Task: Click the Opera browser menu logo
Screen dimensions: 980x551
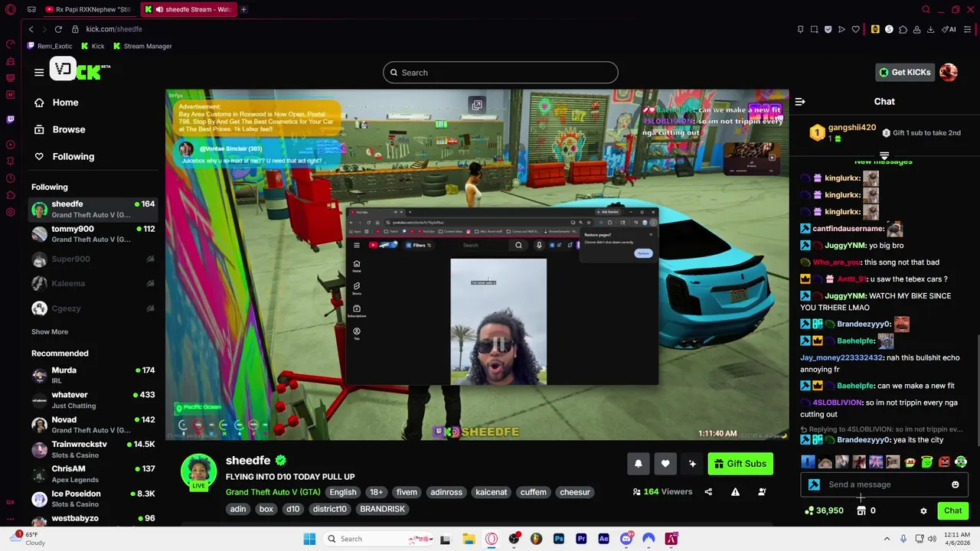Action: [x=10, y=9]
